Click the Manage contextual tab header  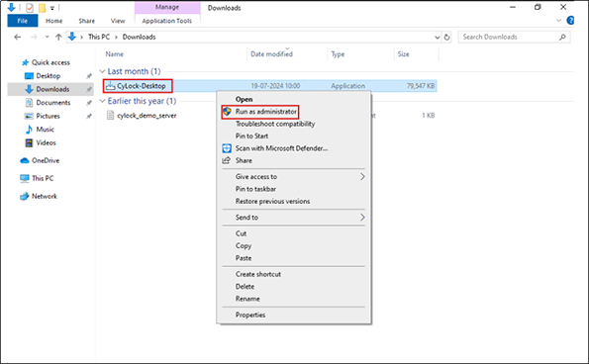click(x=167, y=7)
